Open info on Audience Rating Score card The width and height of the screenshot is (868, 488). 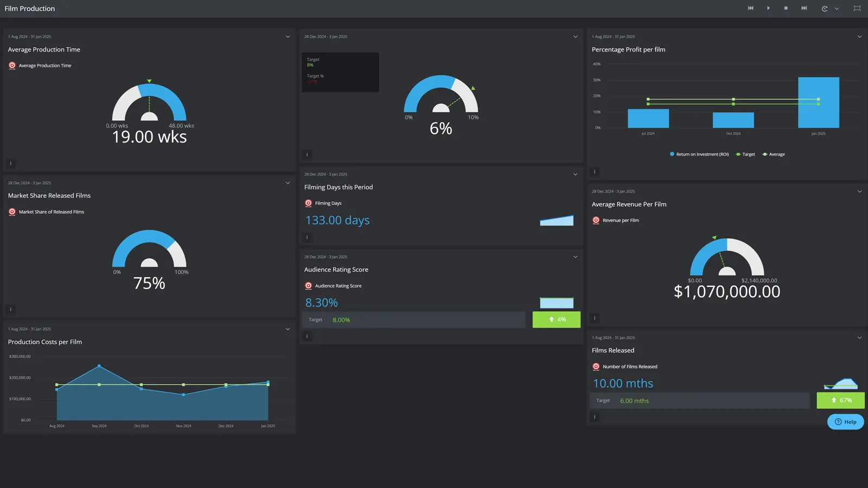pos(307,336)
